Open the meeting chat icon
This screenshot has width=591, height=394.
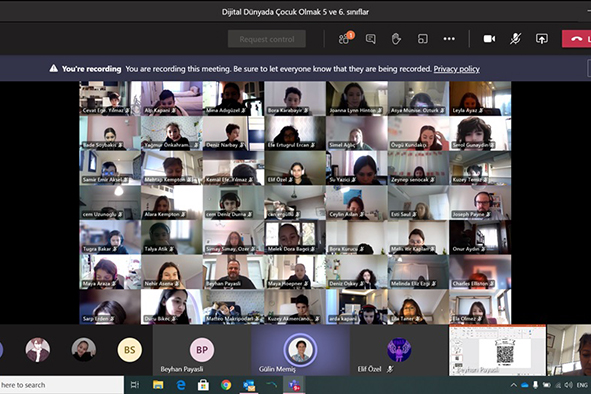tap(371, 38)
